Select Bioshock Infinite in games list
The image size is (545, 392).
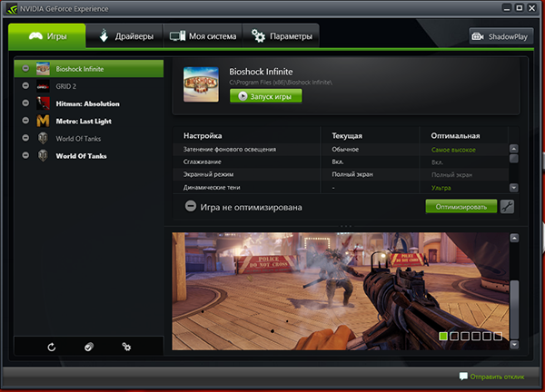point(89,69)
